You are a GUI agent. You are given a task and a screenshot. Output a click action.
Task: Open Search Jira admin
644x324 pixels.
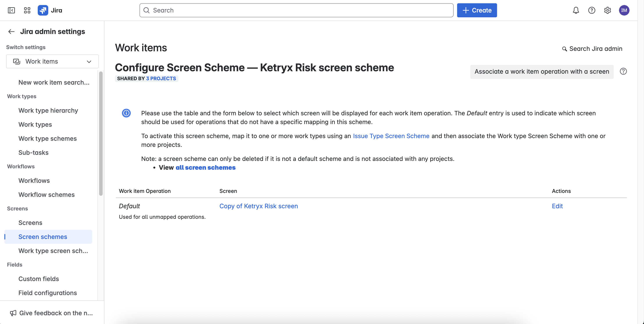(x=592, y=49)
